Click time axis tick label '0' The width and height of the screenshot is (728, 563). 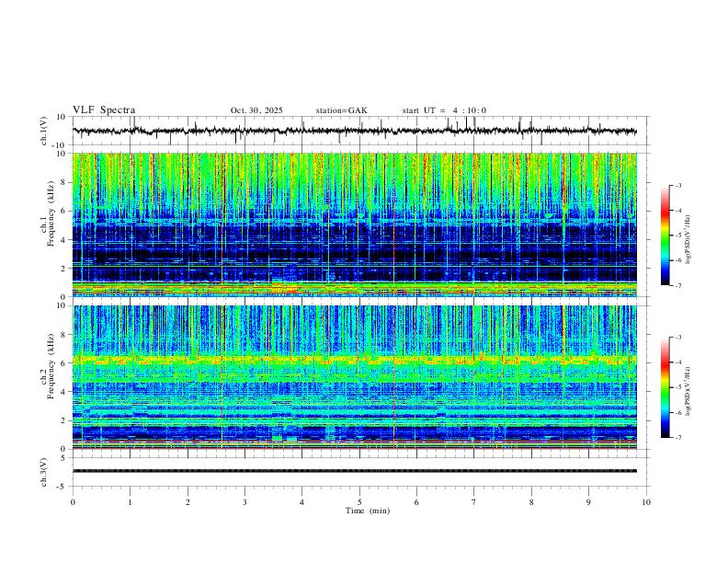pyautogui.click(x=73, y=502)
